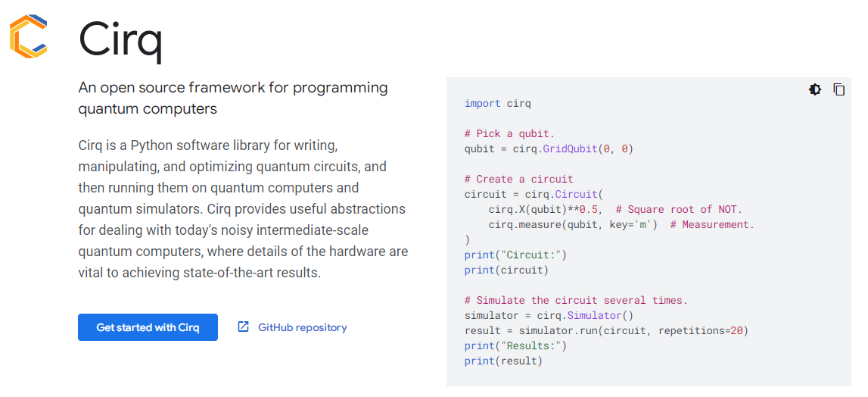The height and width of the screenshot is (397, 868).
Task: Click the 'simulator = cirq.Simulator()' line
Action: tap(549, 315)
